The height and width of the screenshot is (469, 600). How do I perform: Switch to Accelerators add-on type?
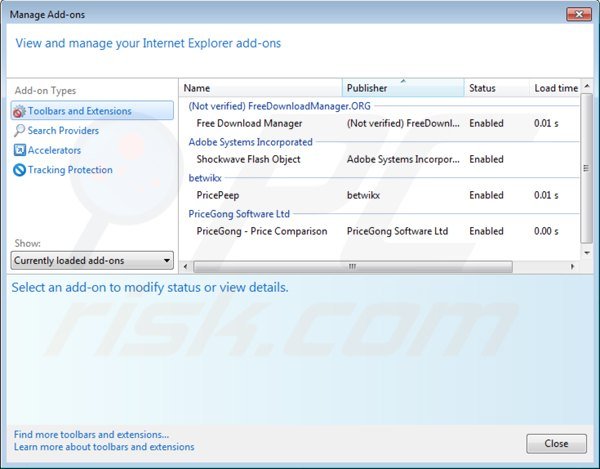54,150
